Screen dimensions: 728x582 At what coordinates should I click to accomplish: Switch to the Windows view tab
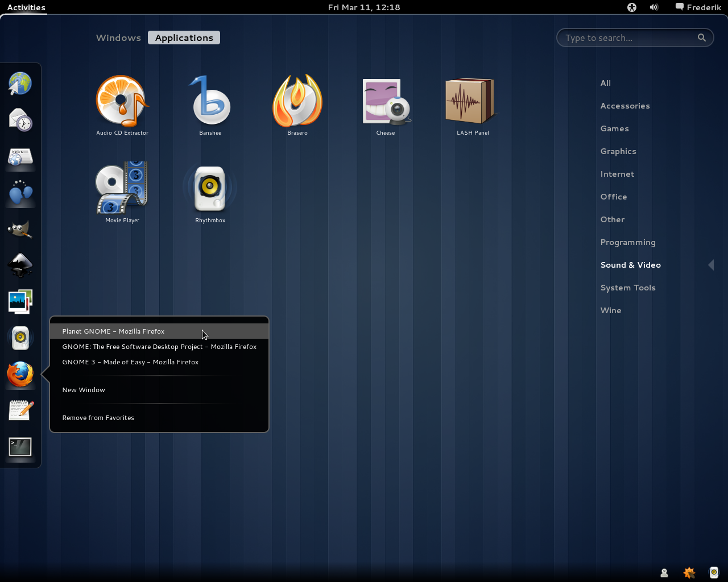click(118, 38)
